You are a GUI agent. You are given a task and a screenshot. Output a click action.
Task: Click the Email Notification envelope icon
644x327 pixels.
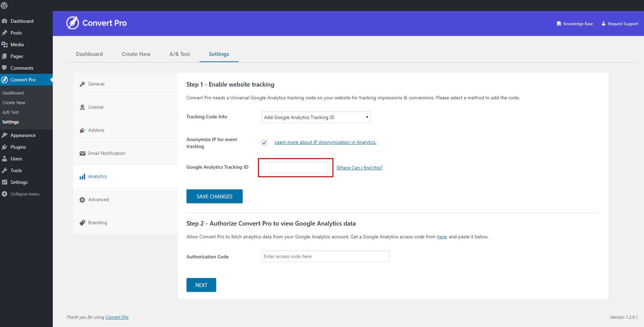click(82, 153)
